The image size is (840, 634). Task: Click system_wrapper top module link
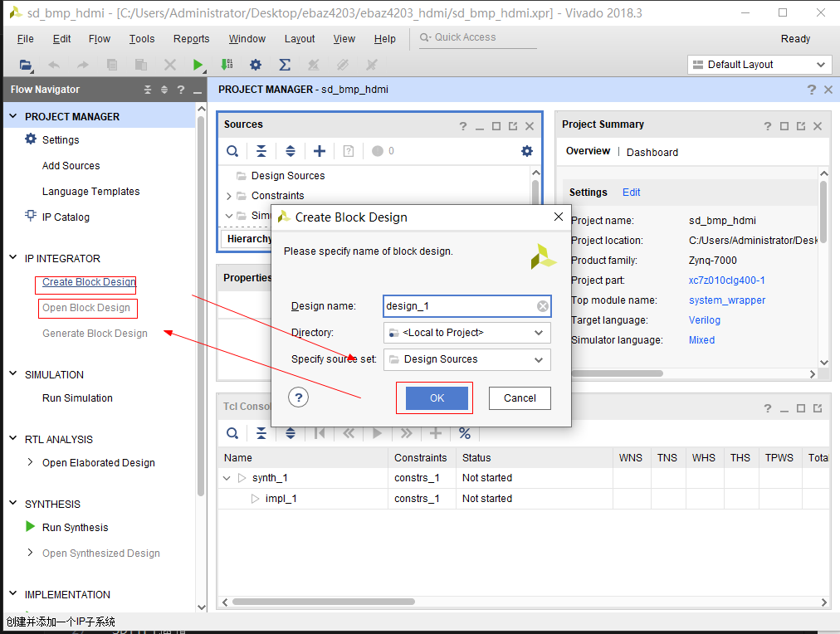click(x=727, y=300)
